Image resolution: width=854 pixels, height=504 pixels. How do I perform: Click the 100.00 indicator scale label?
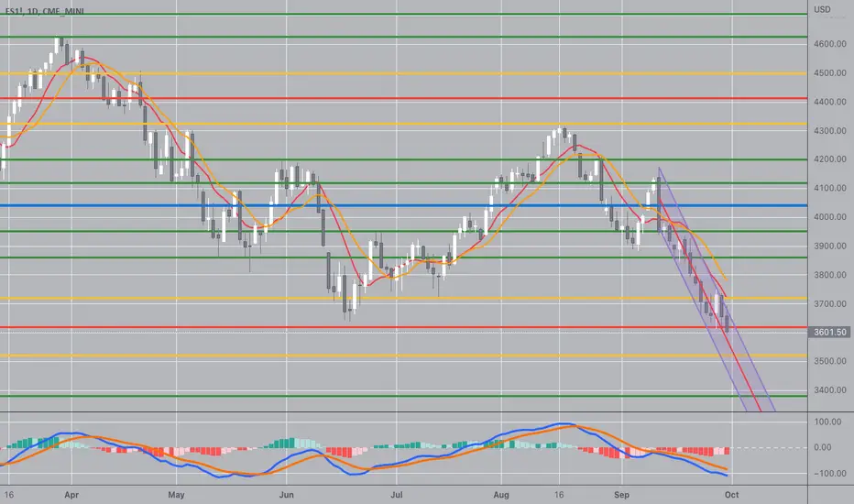[827, 422]
